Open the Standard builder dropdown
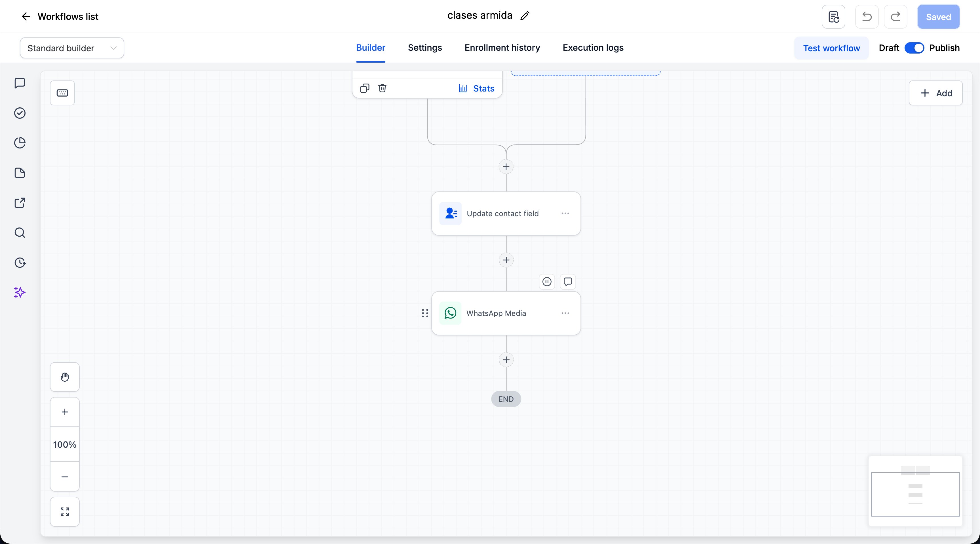980x544 pixels. click(72, 48)
